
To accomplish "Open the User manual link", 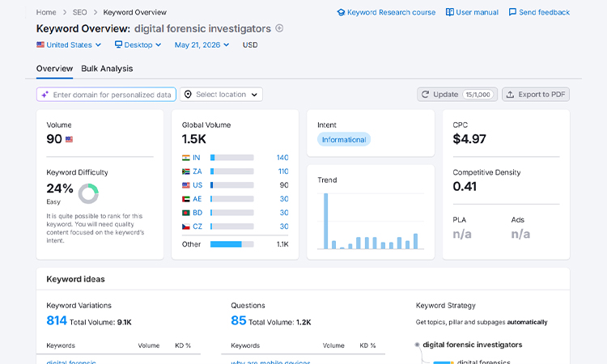I will click(x=473, y=12).
